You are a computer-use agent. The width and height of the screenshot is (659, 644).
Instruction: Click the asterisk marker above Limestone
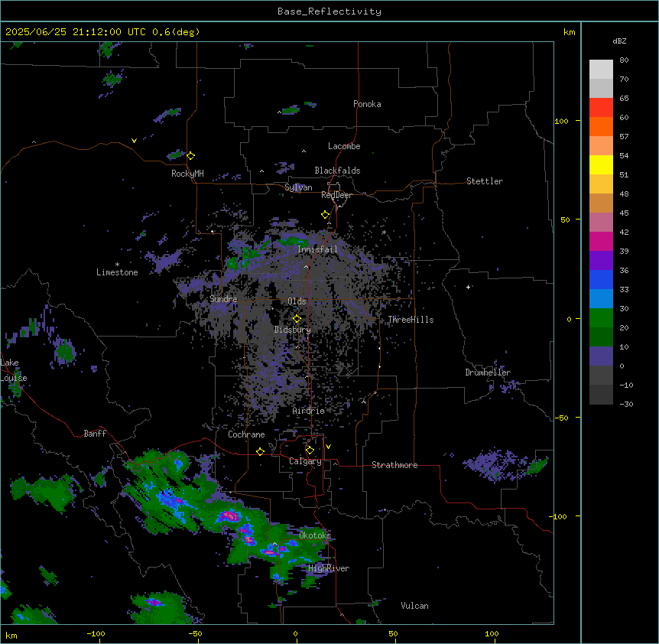click(118, 265)
